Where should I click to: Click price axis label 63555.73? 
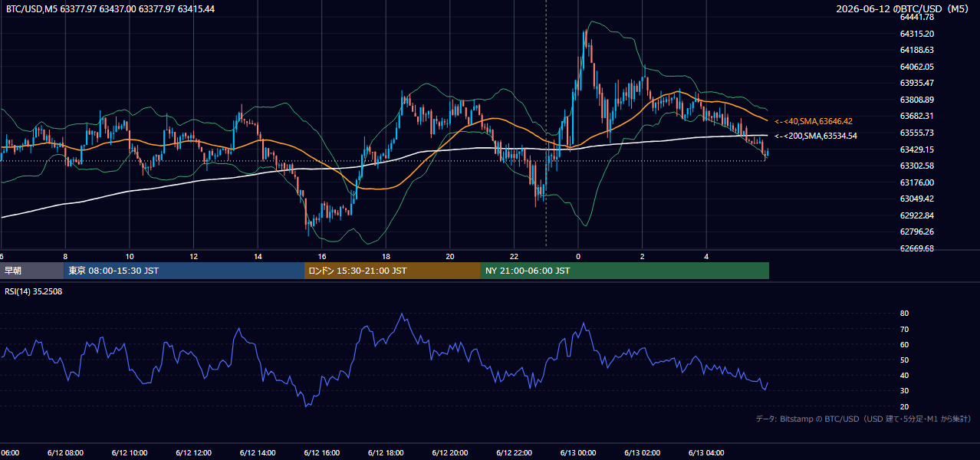(x=916, y=133)
